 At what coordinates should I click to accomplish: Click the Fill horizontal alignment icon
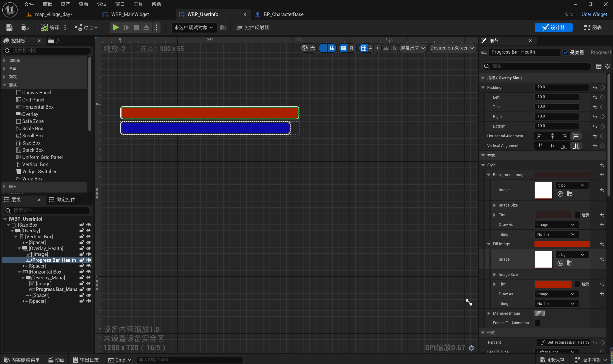(x=576, y=136)
